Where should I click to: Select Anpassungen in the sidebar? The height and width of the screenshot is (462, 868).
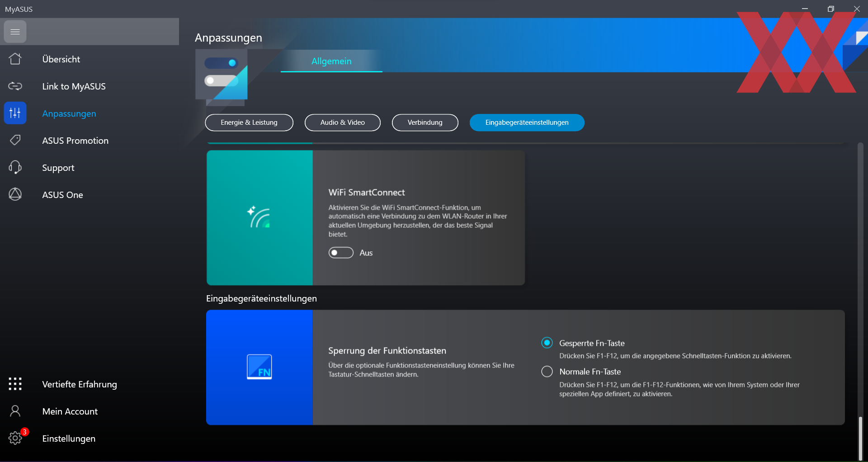click(69, 113)
